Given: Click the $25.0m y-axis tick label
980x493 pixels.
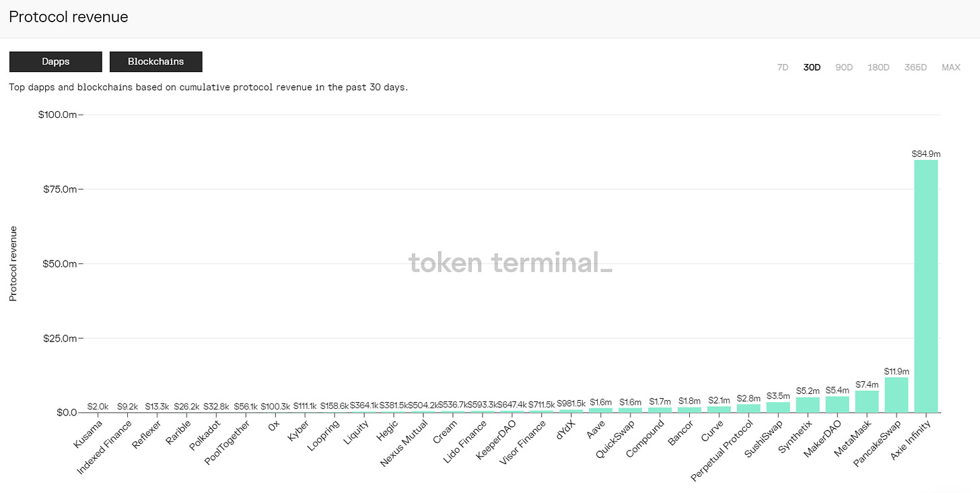Looking at the screenshot, I should pyautogui.click(x=61, y=338).
